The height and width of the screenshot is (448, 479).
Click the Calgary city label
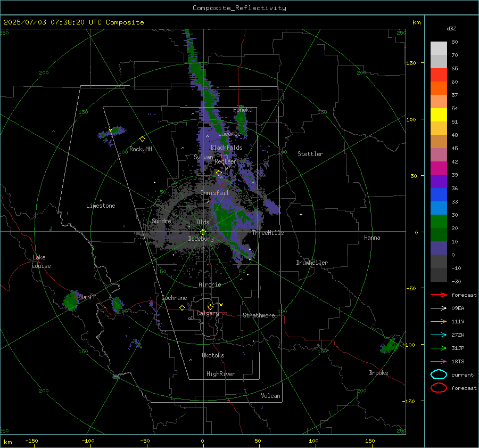208,313
